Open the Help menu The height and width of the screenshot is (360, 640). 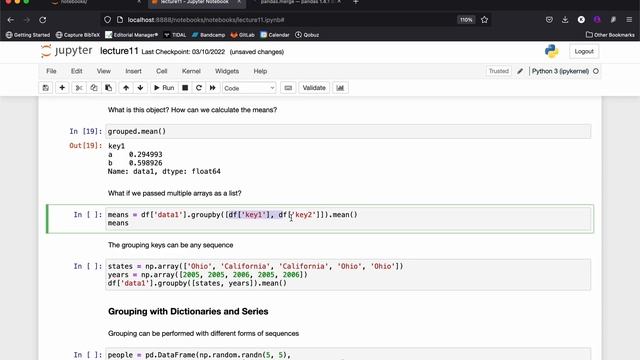[260, 71]
